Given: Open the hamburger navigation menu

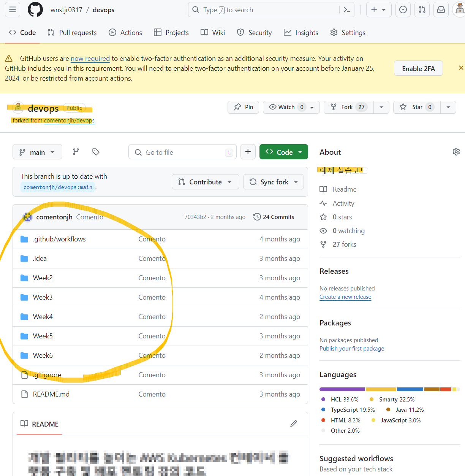Looking at the screenshot, I should [13, 10].
